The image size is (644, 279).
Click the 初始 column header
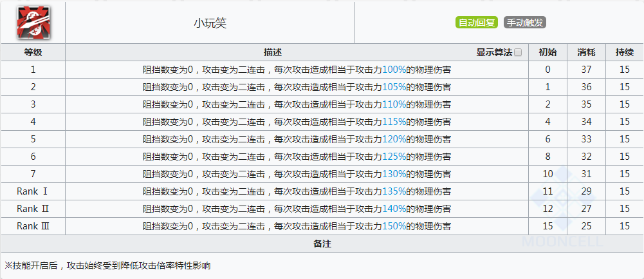547,52
